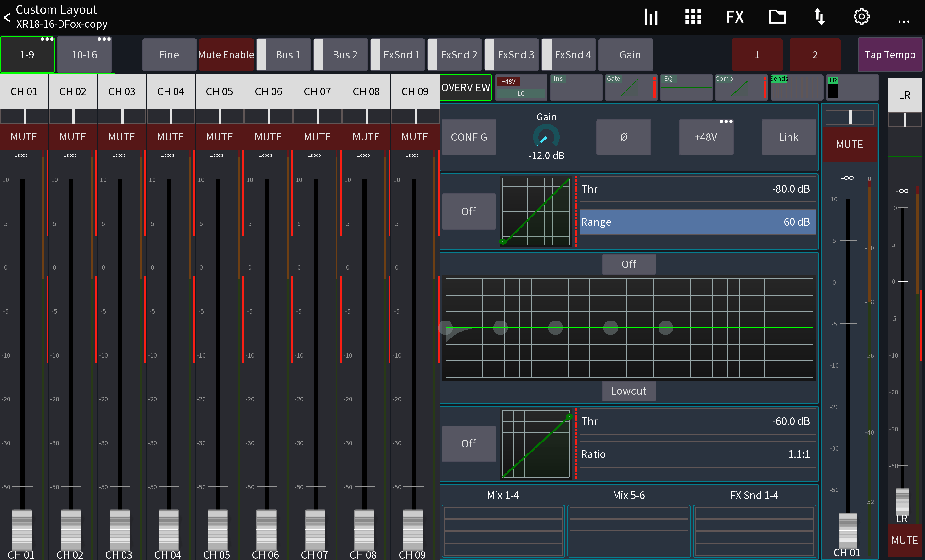Toggle the phase invert Ø button
The height and width of the screenshot is (560, 925).
pos(623,137)
